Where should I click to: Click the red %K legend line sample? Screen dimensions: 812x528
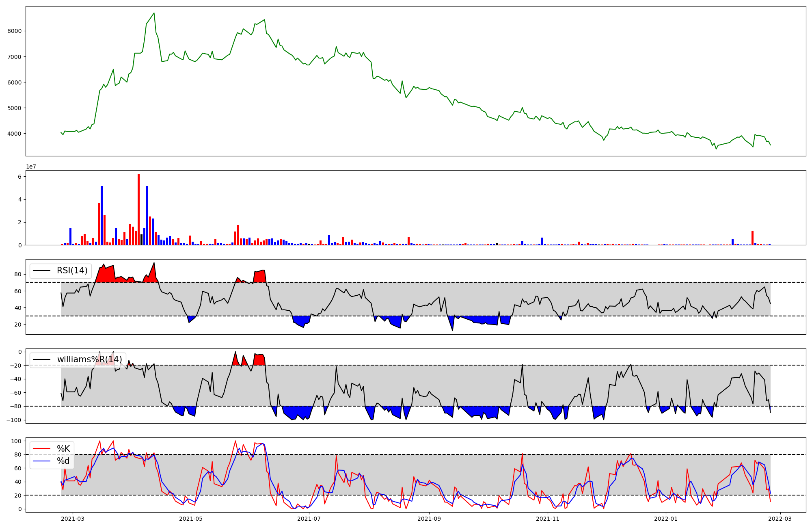click(41, 449)
